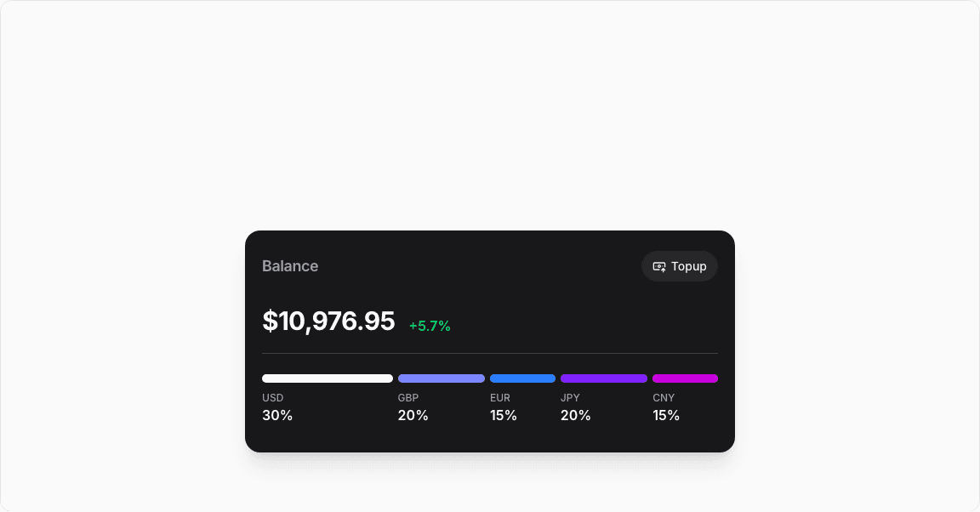Screen dimensions: 980x512
Task: Select the lavender GBP allocation bar
Action: pyautogui.click(x=442, y=378)
